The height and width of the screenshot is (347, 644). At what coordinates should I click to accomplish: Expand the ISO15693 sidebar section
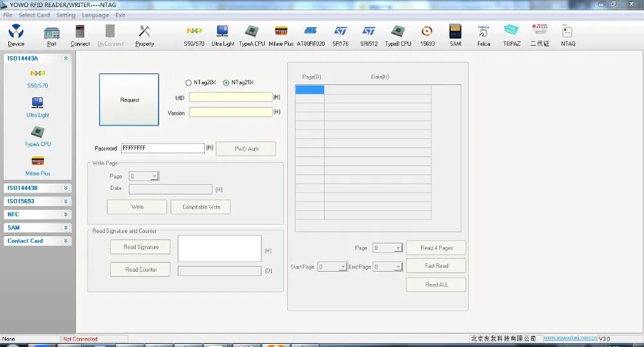tap(66, 202)
